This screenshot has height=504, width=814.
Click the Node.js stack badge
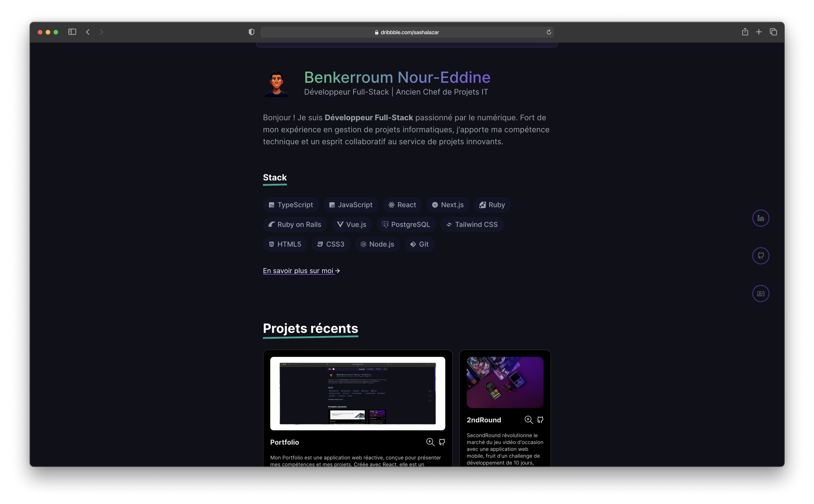[377, 244]
